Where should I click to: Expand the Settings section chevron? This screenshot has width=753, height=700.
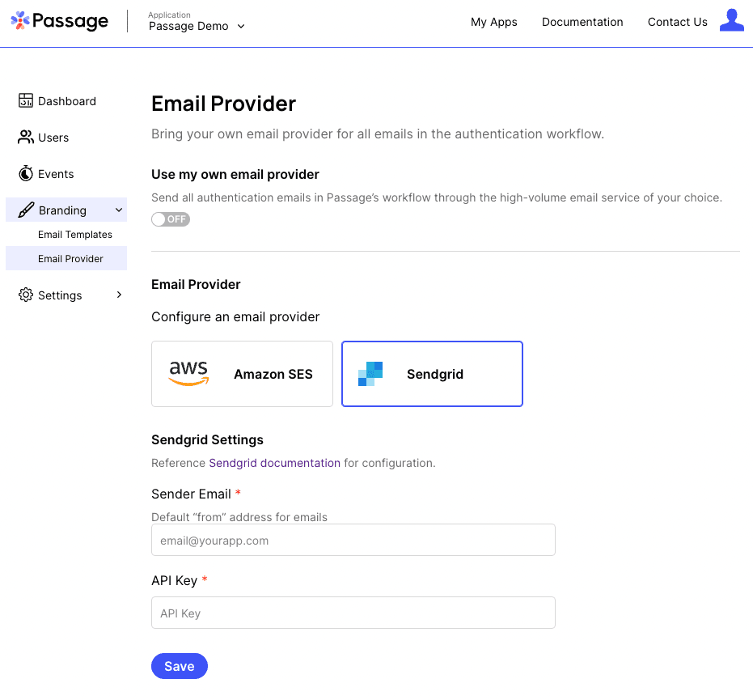tap(119, 295)
